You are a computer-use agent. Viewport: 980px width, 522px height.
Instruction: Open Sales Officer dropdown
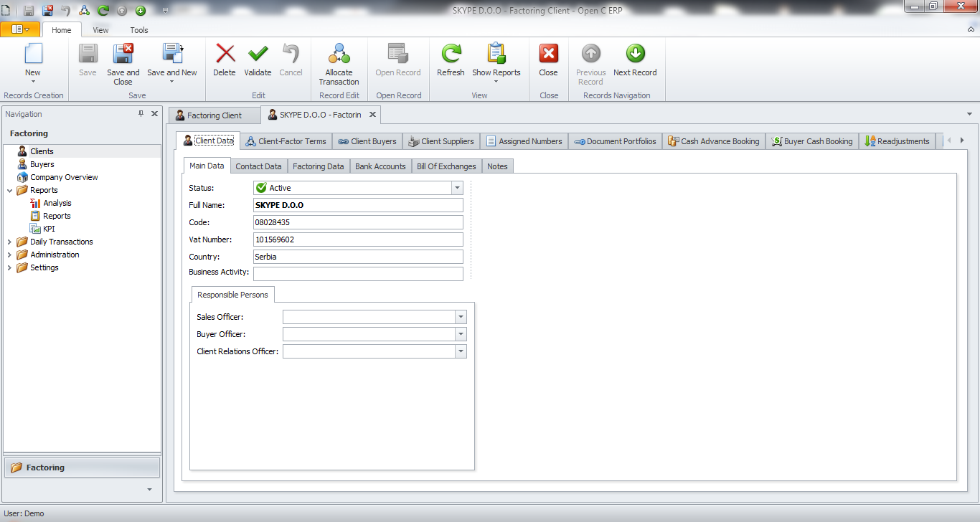[461, 317]
